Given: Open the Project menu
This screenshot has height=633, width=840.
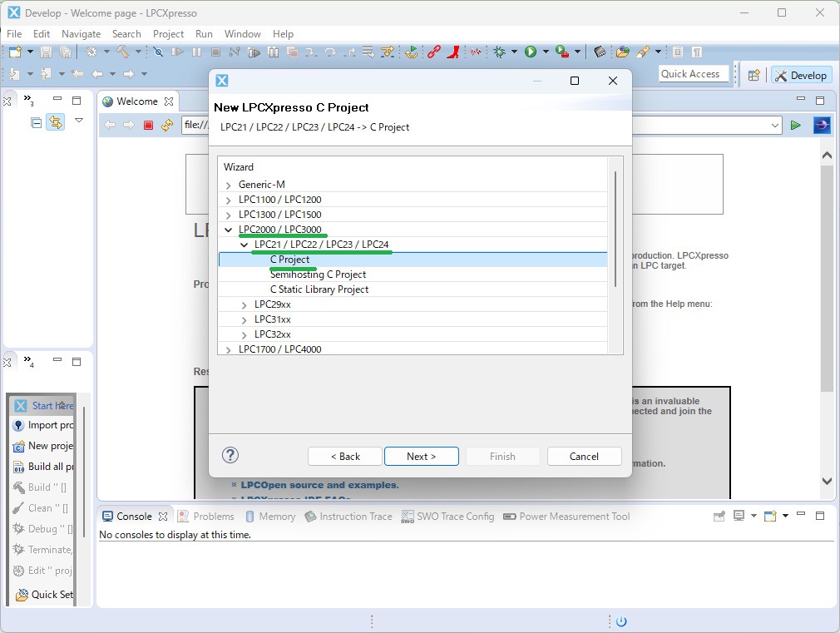Looking at the screenshot, I should [168, 34].
